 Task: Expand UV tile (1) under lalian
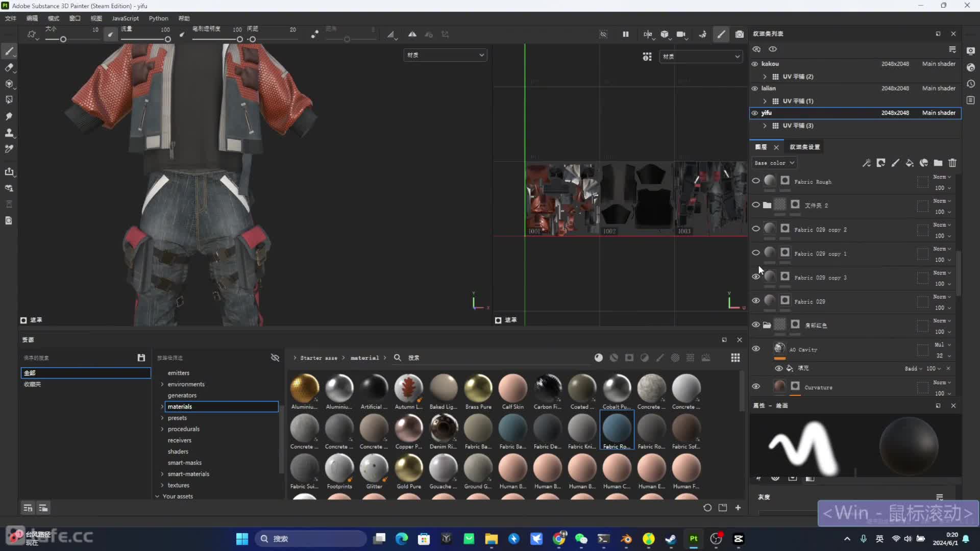click(x=765, y=101)
